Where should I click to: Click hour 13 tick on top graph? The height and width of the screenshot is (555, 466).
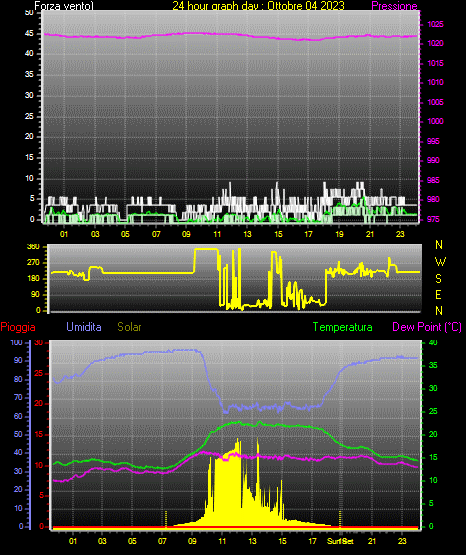[247, 234]
